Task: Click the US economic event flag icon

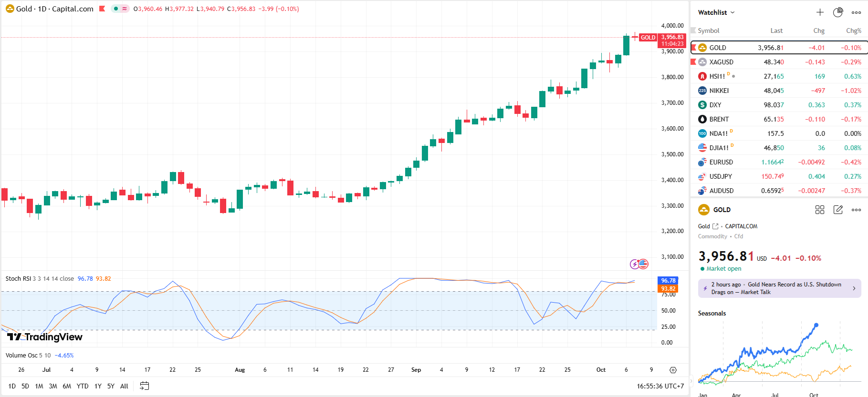Action: click(x=644, y=264)
